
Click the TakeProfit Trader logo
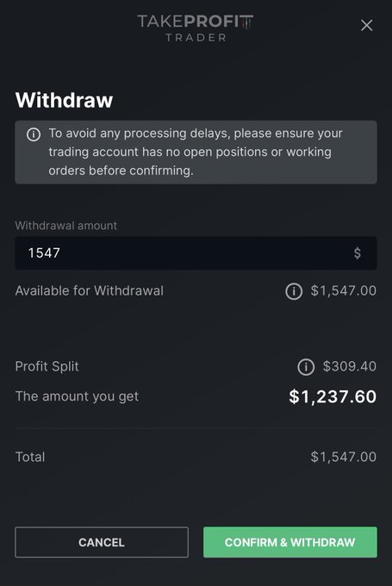(196, 28)
